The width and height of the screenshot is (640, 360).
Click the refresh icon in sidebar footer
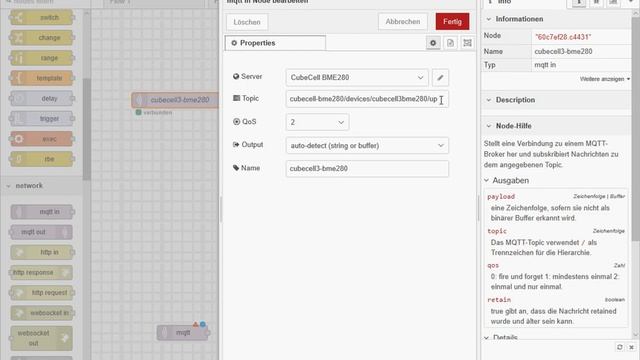[620, 347]
